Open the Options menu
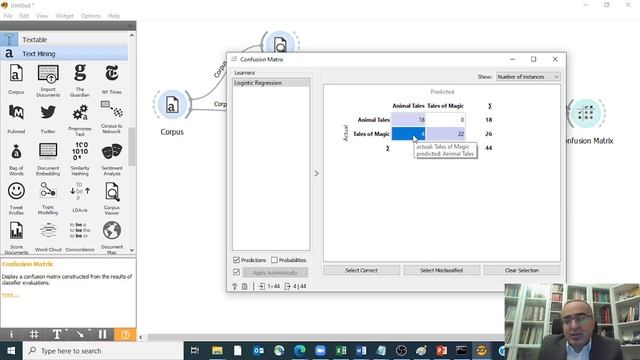Screen dimensions: 640x360 tap(91, 16)
